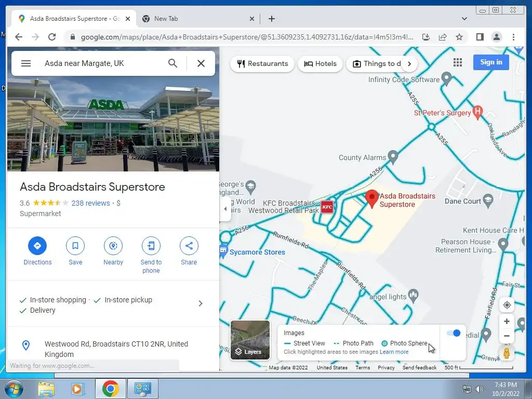Image resolution: width=532 pixels, height=399 pixels.
Task: Open the 238 reviews link
Action: [x=90, y=203]
